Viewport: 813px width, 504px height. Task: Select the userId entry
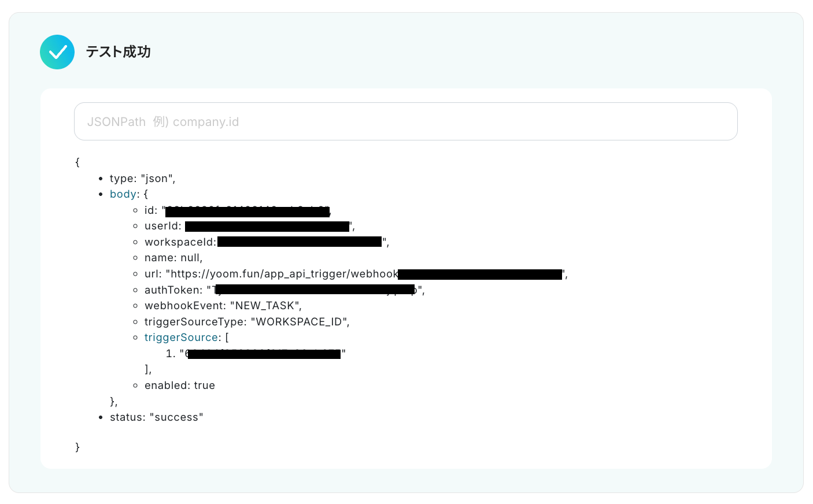(250, 226)
